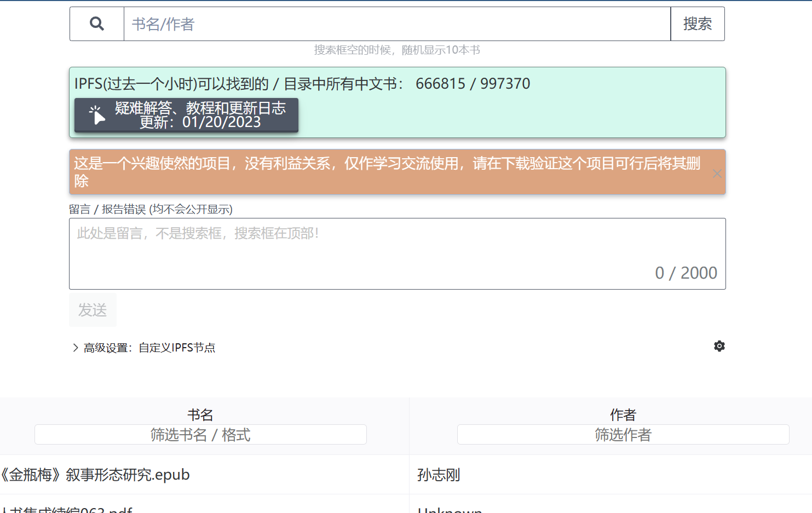Click the magnifying glass search icon
The height and width of the screenshot is (513, 812).
[97, 24]
